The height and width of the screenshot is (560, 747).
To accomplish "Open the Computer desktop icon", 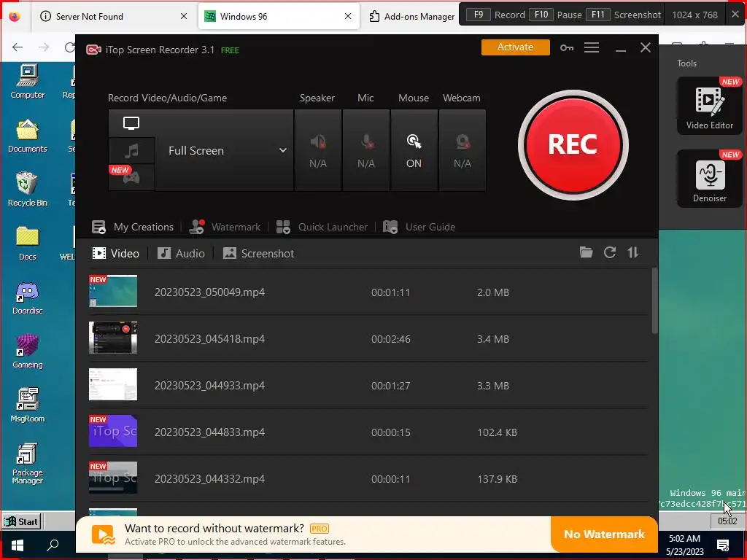I will coord(28,82).
